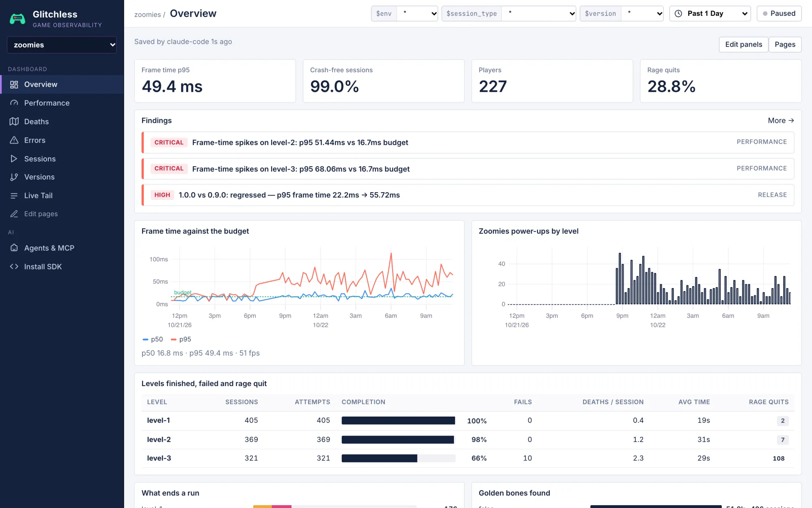Open the More findings link
812x508 pixels.
(x=781, y=121)
